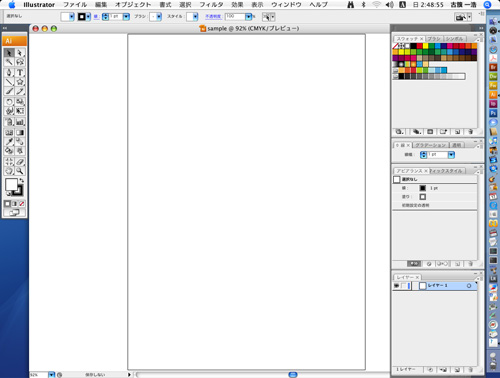The height and width of the screenshot is (378, 500).
Task: Click opacity value field showing 100
Action: point(235,16)
